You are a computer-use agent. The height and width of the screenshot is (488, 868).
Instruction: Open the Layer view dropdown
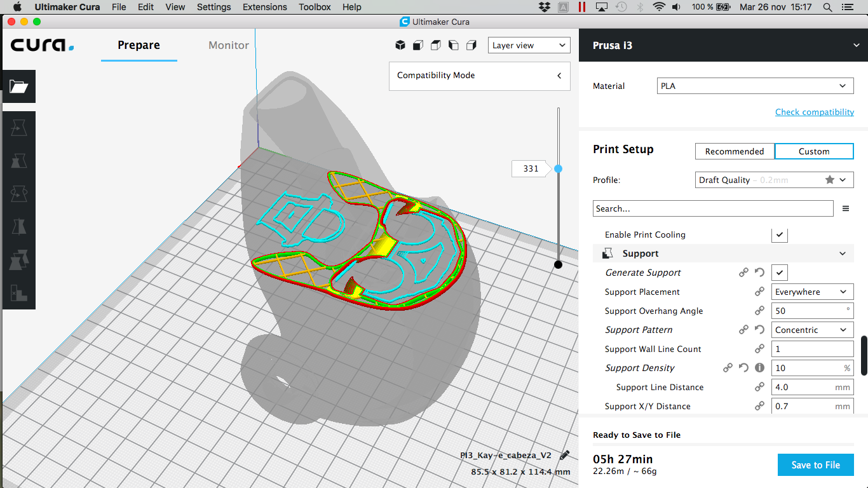529,45
